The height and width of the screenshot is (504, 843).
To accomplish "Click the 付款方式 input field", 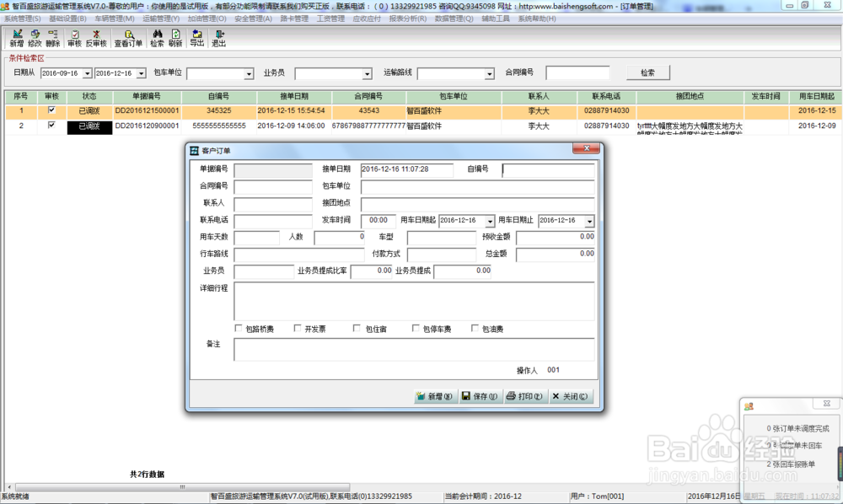I will tap(442, 255).
